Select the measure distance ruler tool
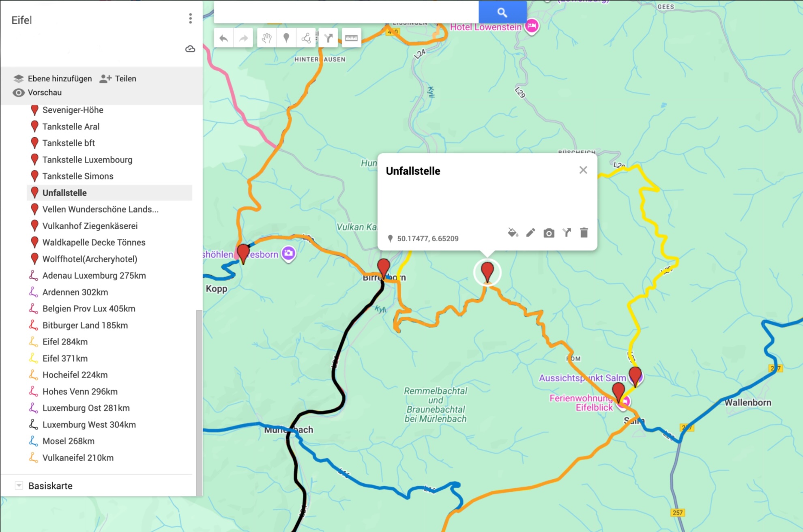 tap(351, 39)
